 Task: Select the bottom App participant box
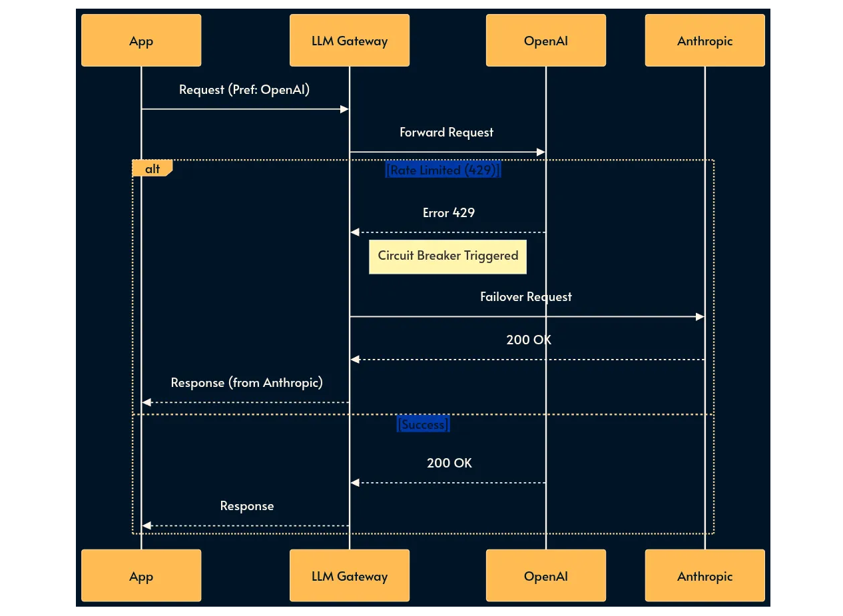(141, 576)
